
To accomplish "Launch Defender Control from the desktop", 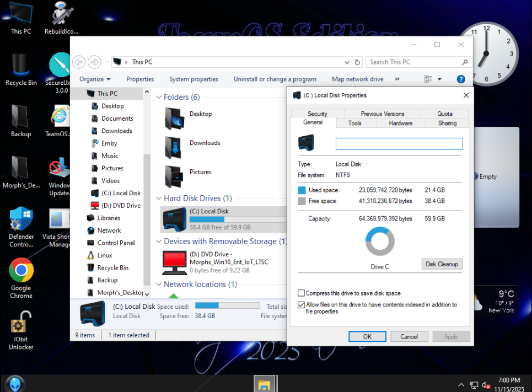I will point(21,227).
